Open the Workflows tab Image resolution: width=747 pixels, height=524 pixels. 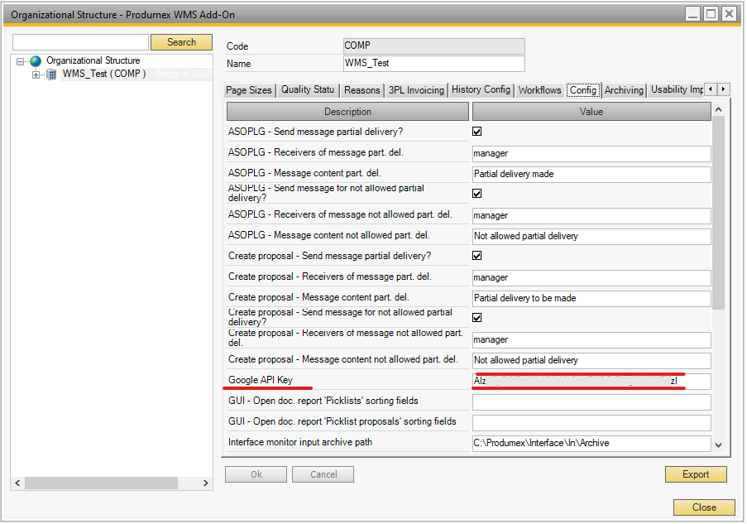[540, 90]
